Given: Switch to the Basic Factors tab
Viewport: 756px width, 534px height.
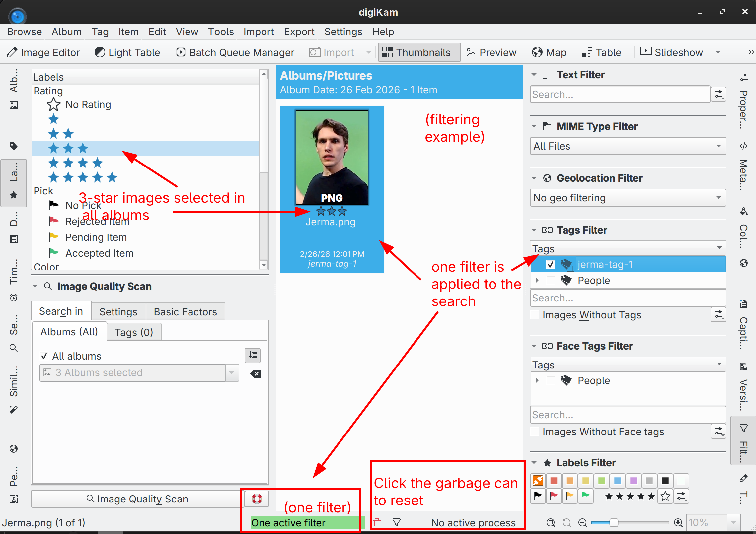Looking at the screenshot, I should (185, 312).
